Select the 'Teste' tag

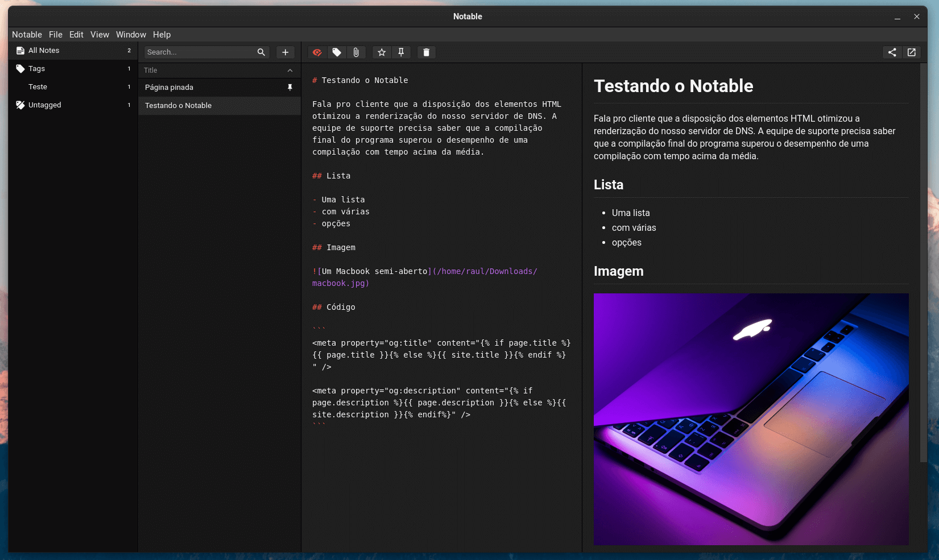tap(37, 86)
